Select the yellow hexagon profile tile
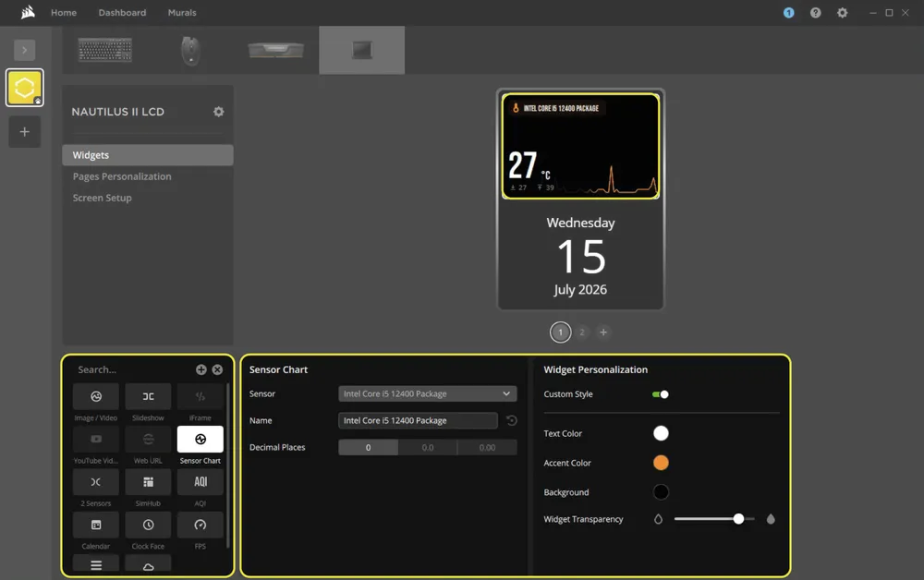The height and width of the screenshot is (580, 924). point(24,88)
